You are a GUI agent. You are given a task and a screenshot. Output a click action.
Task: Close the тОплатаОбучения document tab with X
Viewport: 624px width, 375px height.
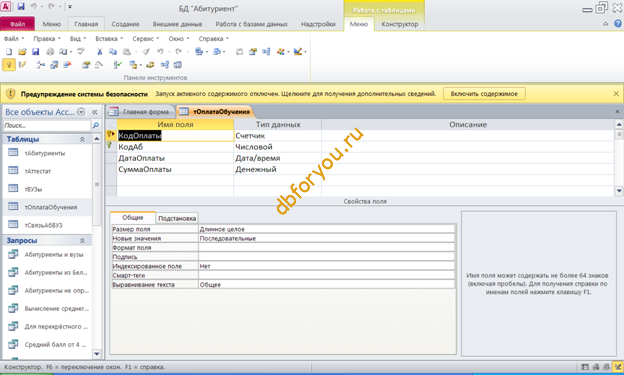pyautogui.click(x=617, y=112)
